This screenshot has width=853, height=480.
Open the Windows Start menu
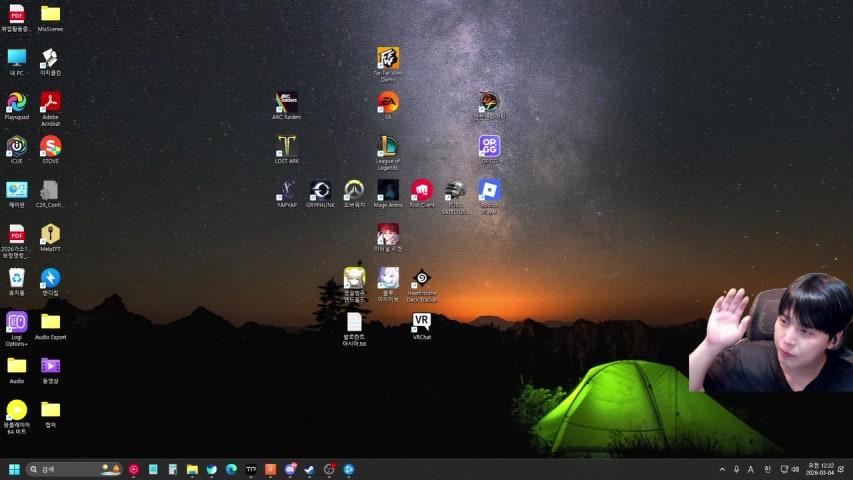coord(14,469)
